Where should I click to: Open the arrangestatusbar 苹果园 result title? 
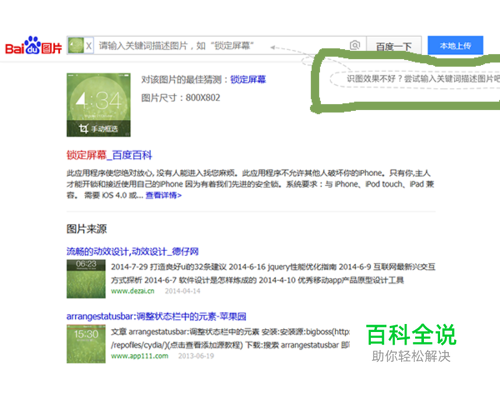click(156, 316)
